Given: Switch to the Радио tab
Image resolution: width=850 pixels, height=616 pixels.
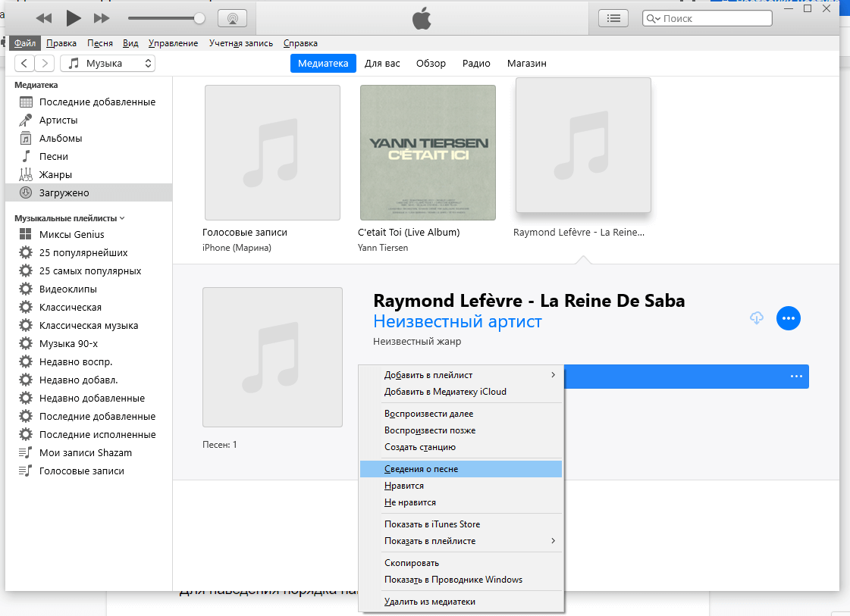Looking at the screenshot, I should 476,64.
